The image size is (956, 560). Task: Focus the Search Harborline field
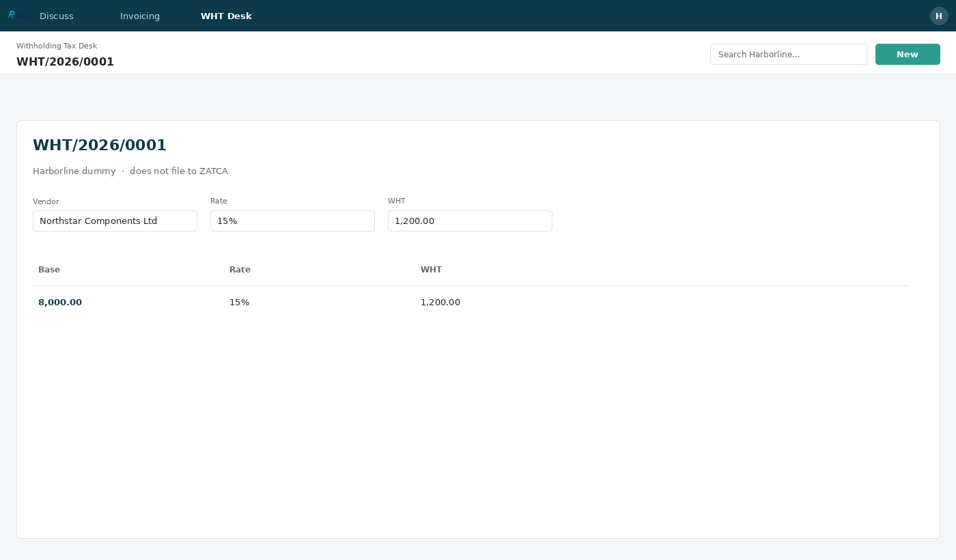[x=789, y=55]
